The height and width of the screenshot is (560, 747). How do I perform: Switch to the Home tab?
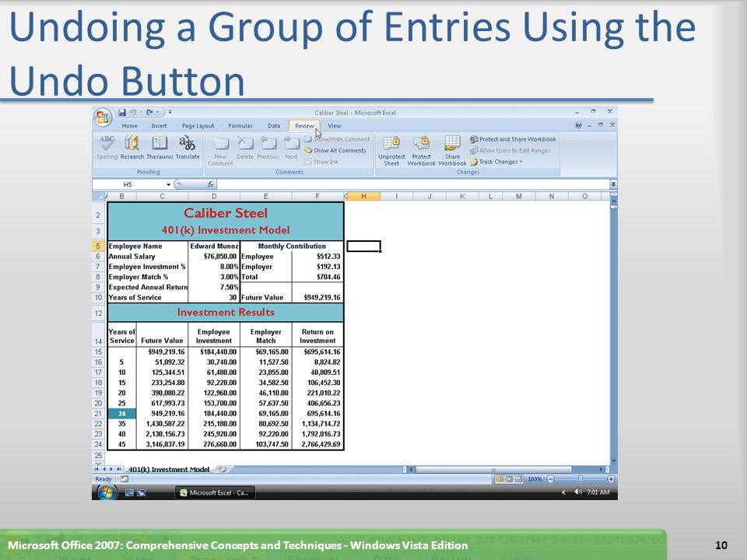[130, 126]
